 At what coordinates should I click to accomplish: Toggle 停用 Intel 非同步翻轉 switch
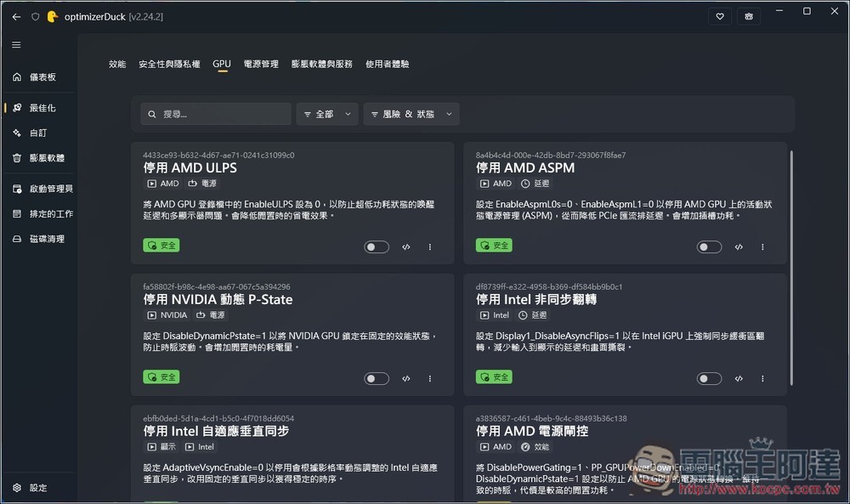(x=709, y=379)
